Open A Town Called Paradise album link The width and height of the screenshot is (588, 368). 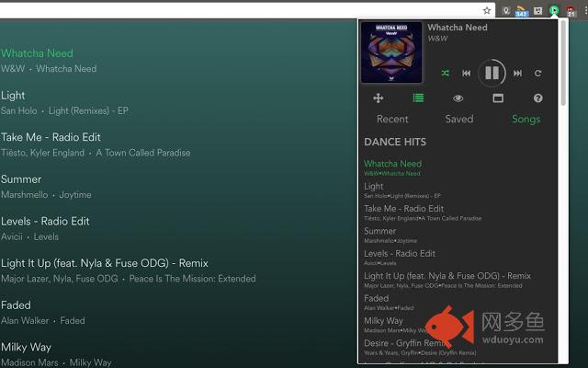[143, 153]
